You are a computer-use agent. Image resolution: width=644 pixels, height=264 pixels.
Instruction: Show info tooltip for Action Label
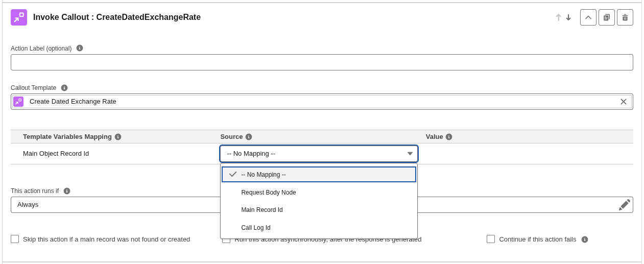[x=80, y=48]
